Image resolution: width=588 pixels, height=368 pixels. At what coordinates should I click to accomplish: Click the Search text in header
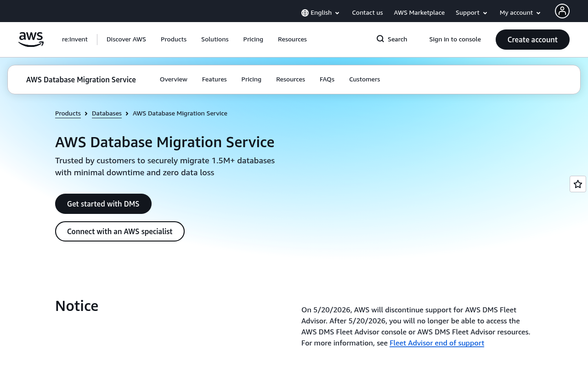(x=397, y=40)
